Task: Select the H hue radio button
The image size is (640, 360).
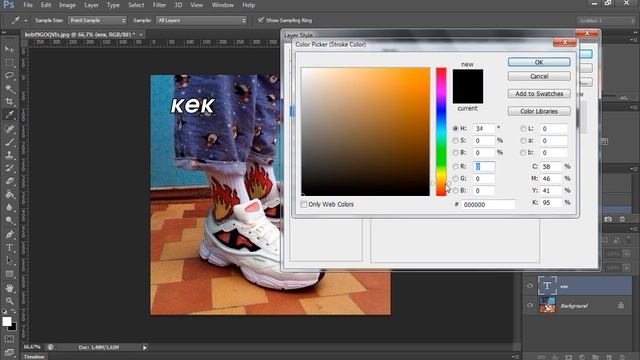Action: pyautogui.click(x=455, y=128)
